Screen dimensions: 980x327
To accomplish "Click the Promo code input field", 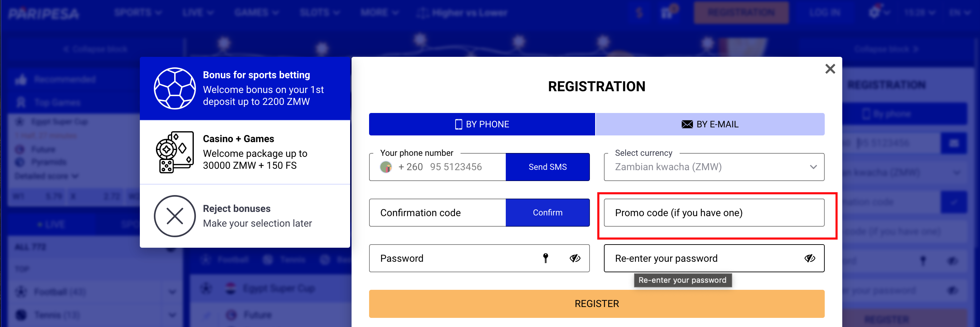I will click(x=714, y=213).
